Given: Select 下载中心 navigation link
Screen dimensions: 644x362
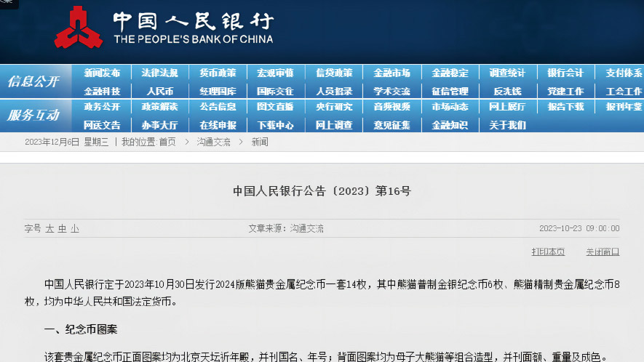Looking at the screenshot, I should (x=275, y=125).
